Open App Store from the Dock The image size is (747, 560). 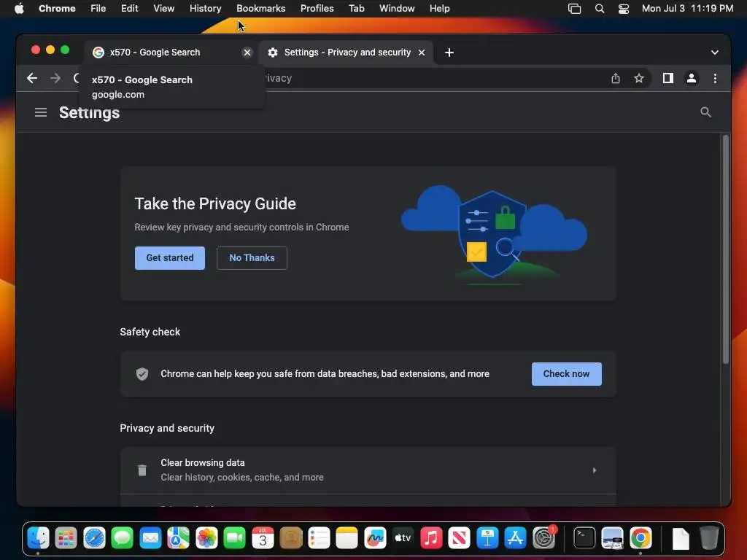tap(516, 539)
